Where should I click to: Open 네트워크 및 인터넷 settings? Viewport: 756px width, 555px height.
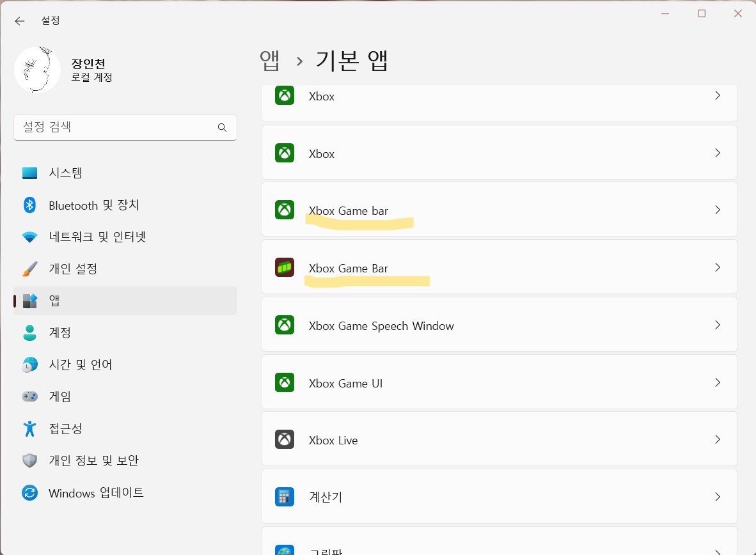[x=125, y=237]
